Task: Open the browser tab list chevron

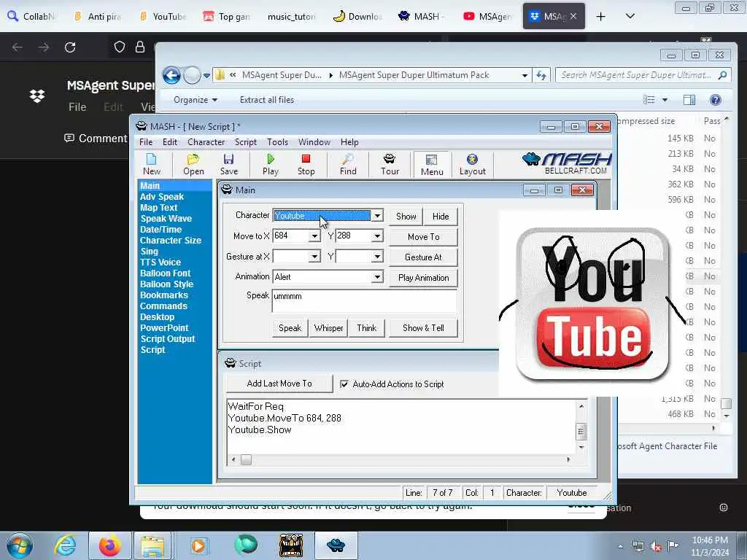Action: pyautogui.click(x=630, y=17)
